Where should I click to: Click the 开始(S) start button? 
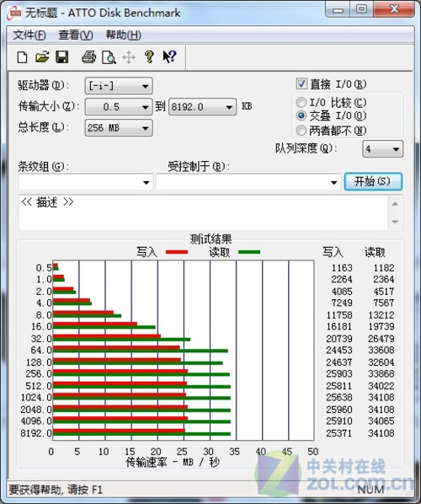373,181
